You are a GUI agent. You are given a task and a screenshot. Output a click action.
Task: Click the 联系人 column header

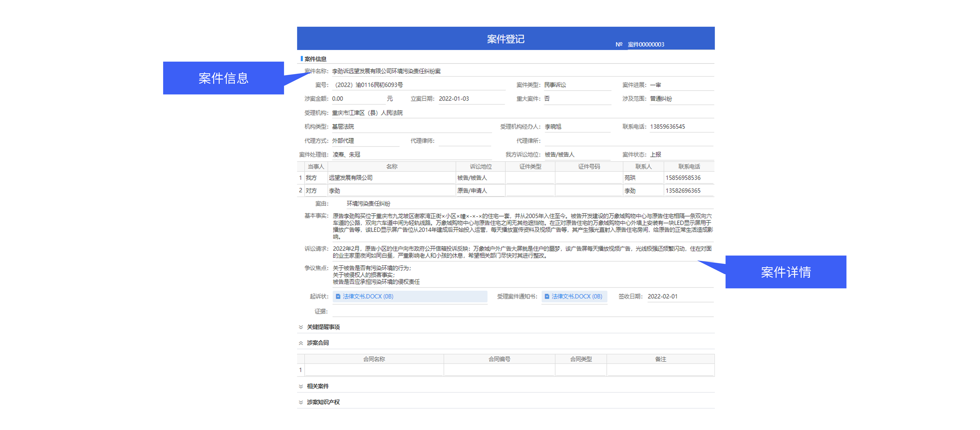click(x=643, y=167)
